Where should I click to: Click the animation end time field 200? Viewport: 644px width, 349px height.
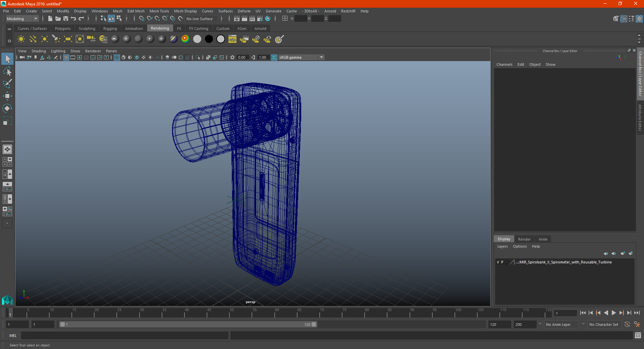click(x=525, y=325)
